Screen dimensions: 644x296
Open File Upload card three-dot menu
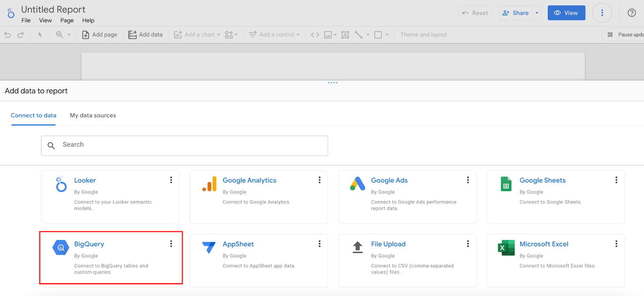coord(468,244)
